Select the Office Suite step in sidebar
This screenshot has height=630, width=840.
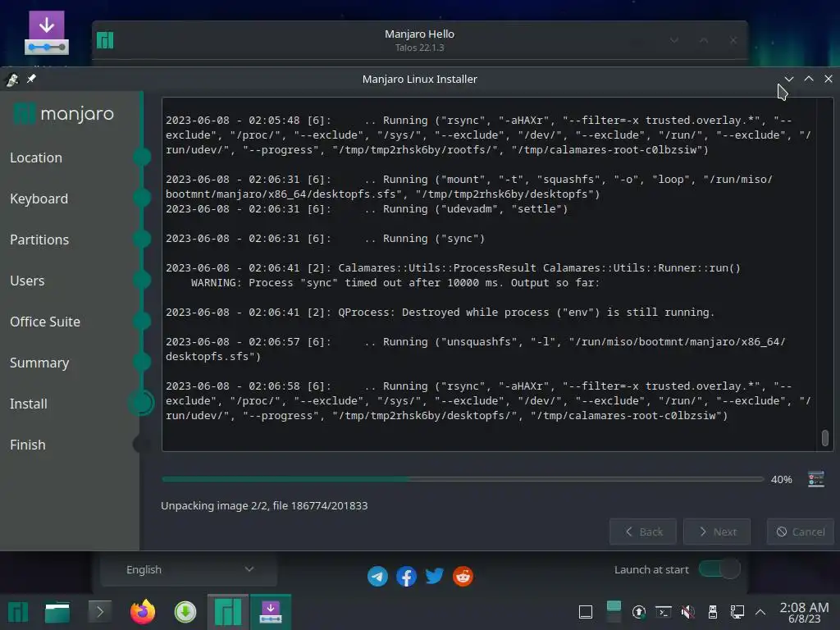[x=45, y=322]
